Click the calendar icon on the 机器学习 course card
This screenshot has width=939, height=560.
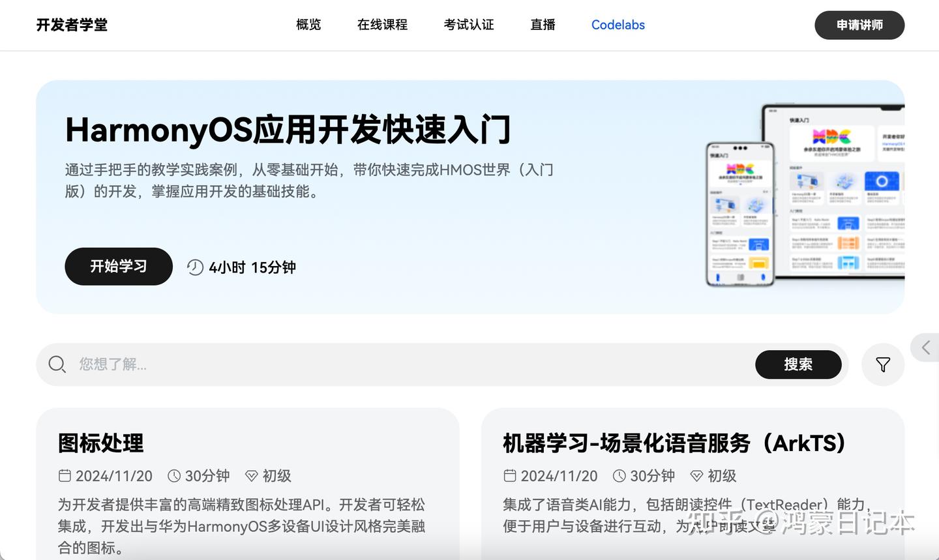[511, 476]
